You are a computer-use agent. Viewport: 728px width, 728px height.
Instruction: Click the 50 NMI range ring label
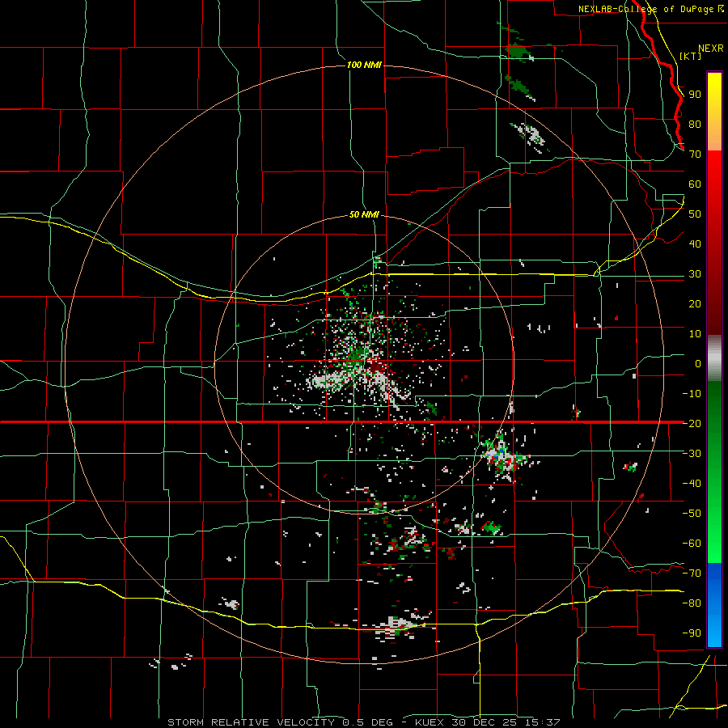tap(364, 214)
